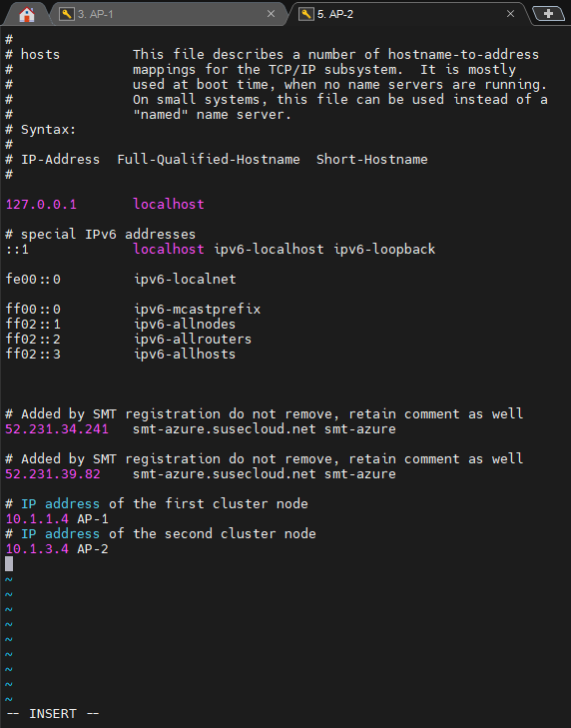The image size is (571, 728).
Task: Close the AP-2 session tab
Action: click(511, 14)
